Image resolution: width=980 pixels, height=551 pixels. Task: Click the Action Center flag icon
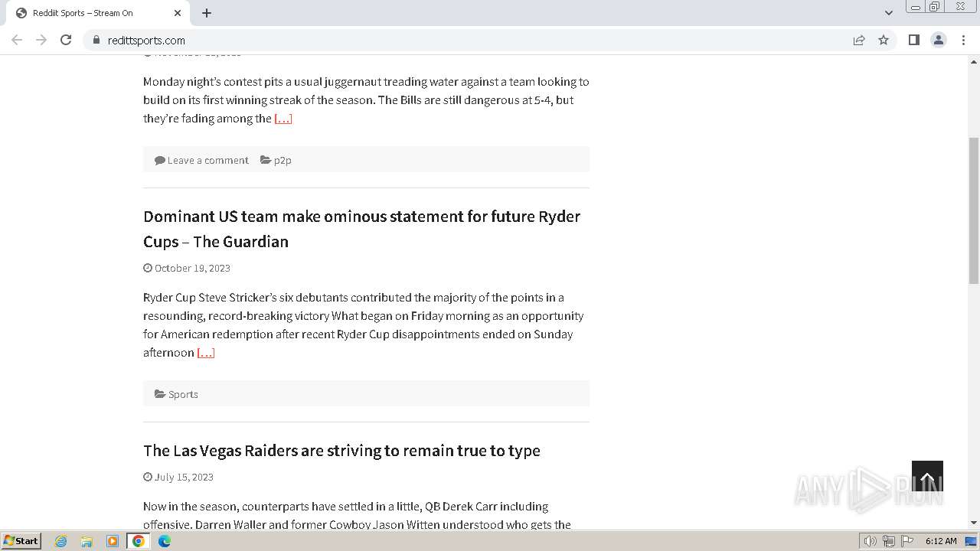point(907,541)
